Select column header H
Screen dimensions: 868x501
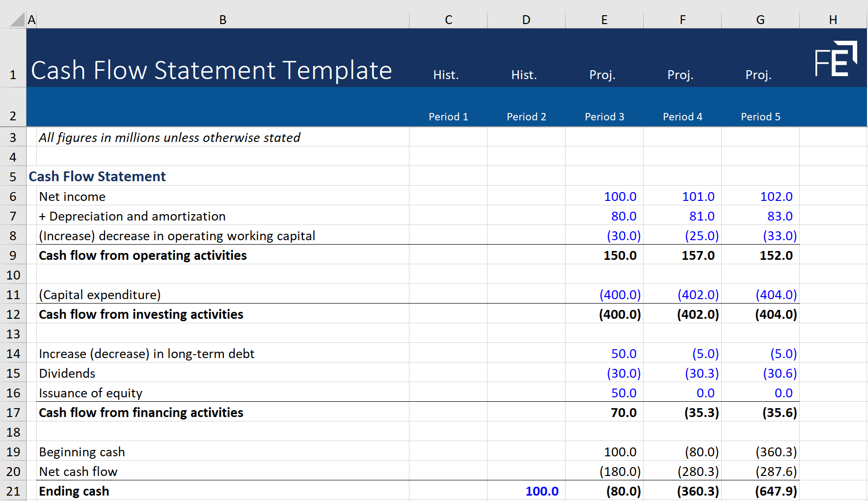[833, 20]
